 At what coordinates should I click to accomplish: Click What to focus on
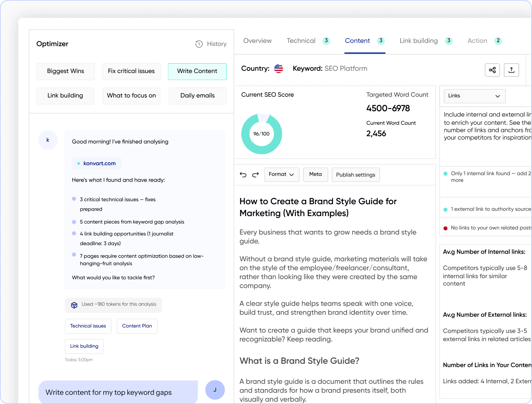tap(131, 96)
